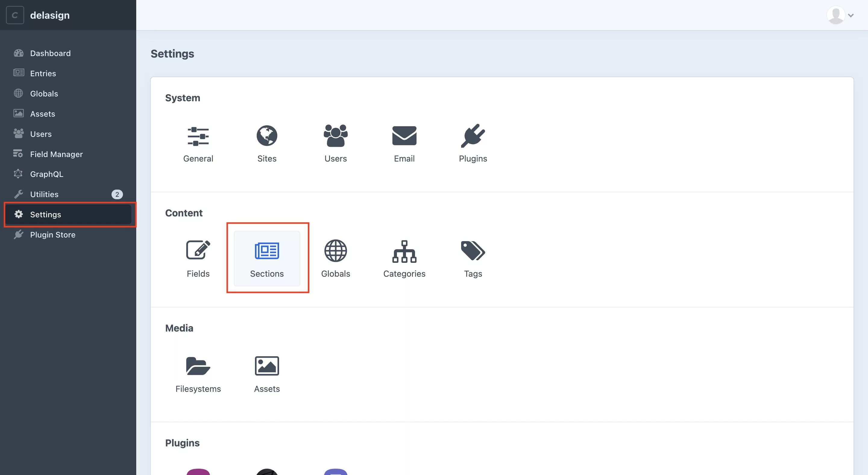Click the Assets image icon in sidebar
Viewport: 868px width, 475px height.
(x=18, y=113)
